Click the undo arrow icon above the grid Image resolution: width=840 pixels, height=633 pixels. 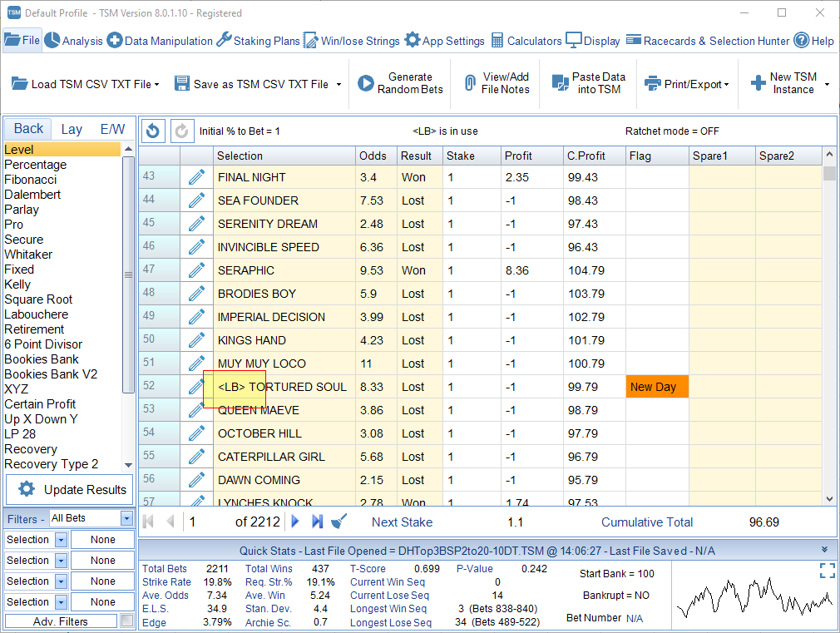point(153,131)
